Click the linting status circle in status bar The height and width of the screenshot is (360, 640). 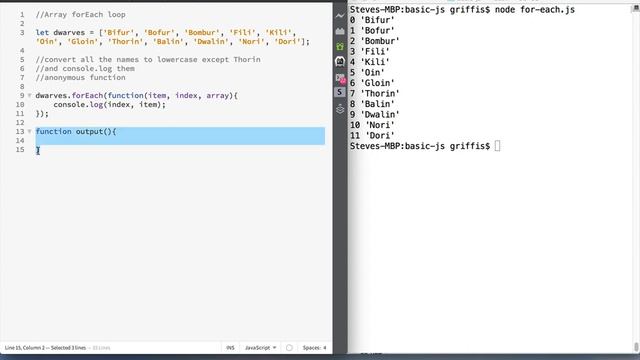tap(289, 348)
